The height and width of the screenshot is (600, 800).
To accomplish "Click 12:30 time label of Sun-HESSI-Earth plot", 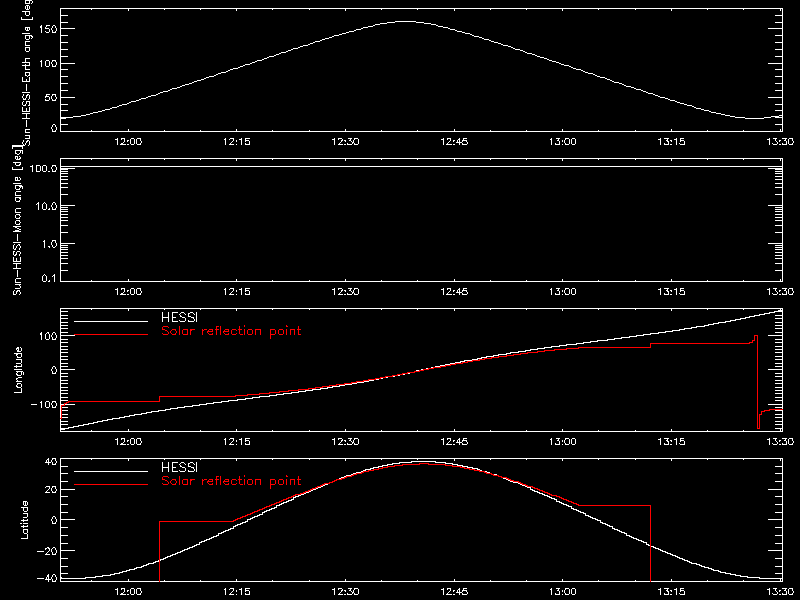I will (345, 142).
